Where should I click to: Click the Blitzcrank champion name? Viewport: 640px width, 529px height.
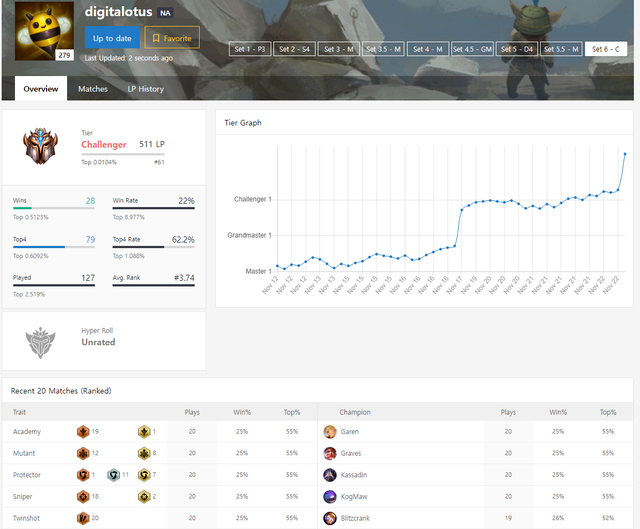click(x=355, y=518)
